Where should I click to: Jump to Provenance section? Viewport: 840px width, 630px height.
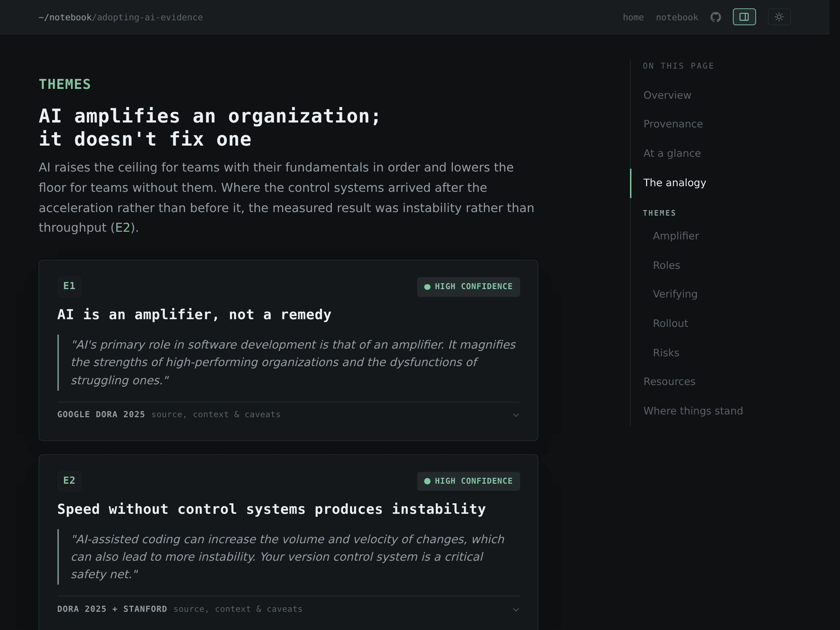673,124
